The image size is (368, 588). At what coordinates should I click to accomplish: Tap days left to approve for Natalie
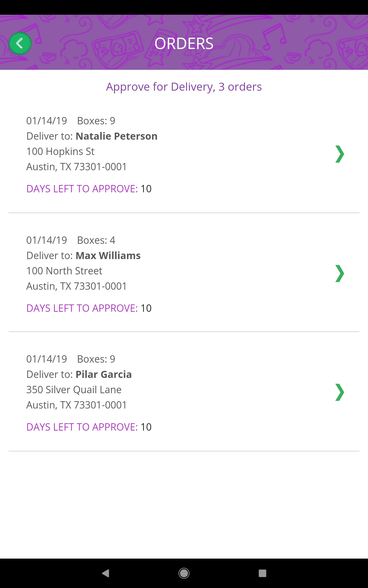pos(89,189)
